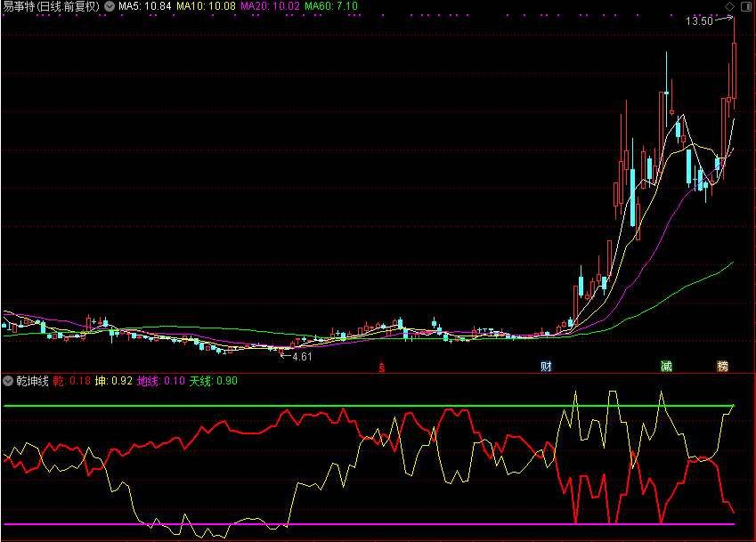Click the MA20: 10.02 label
The width and height of the screenshot is (756, 542).
(x=270, y=6)
